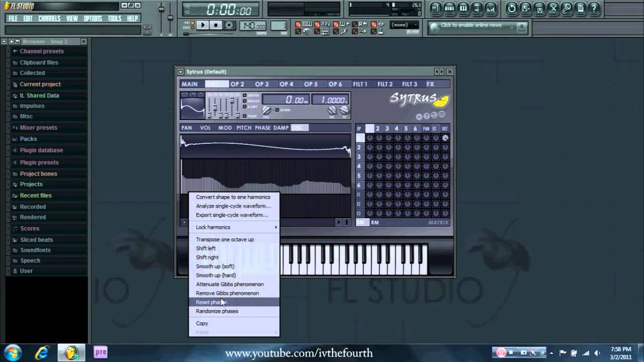644x362 pixels.
Task: Click the Sytrus lemon logo
Action: pos(441,101)
